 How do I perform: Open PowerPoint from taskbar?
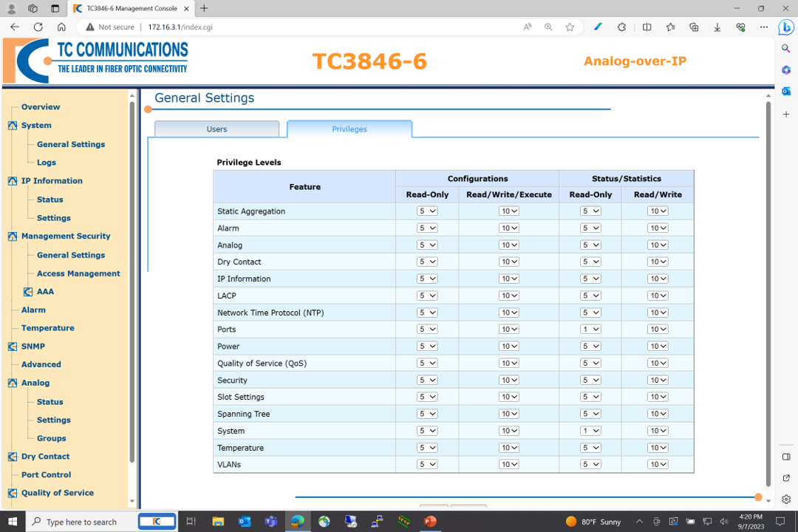(430, 522)
